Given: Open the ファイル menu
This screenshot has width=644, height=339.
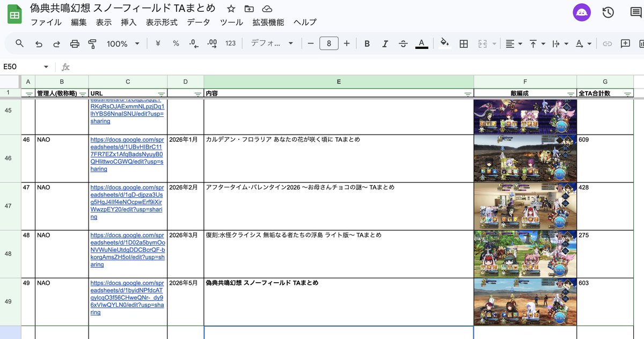Looking at the screenshot, I should pos(46,22).
